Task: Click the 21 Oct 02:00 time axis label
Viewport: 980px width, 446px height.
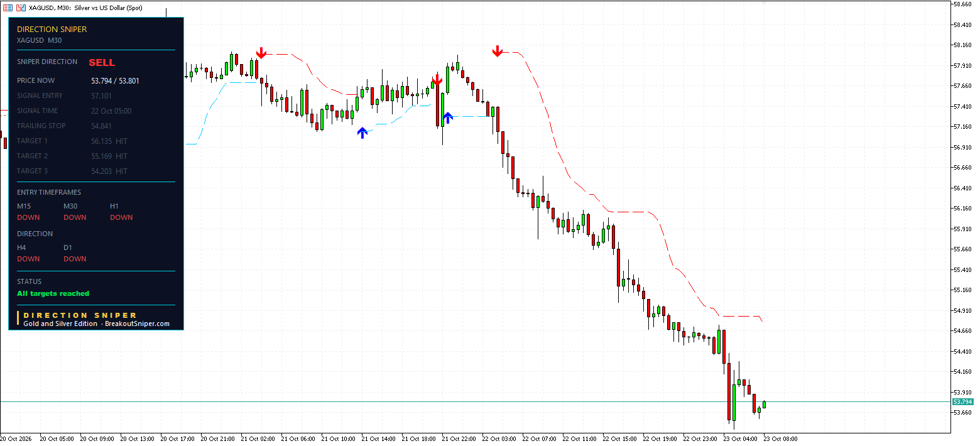Action: pyautogui.click(x=257, y=439)
